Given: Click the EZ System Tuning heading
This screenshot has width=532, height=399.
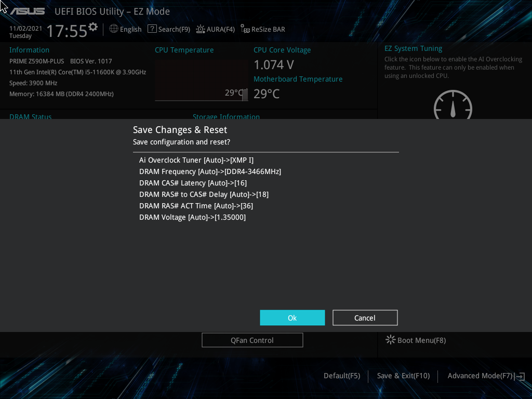Looking at the screenshot, I should tap(413, 48).
